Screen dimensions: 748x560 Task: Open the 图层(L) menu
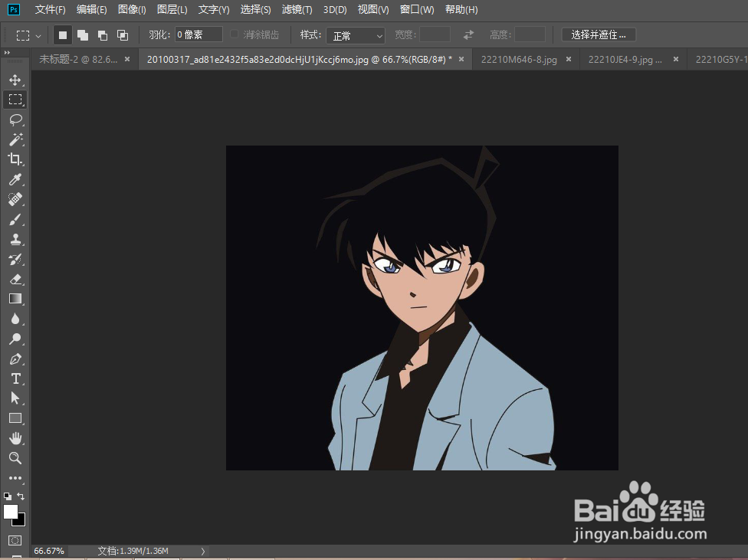(172, 9)
